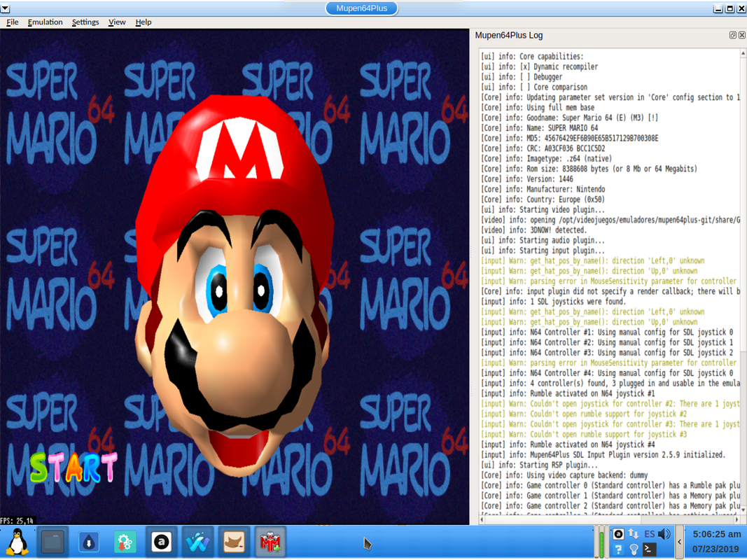Click log line 'Using video capture backend: dummy'
The width and height of the screenshot is (747, 560).
click(564, 475)
